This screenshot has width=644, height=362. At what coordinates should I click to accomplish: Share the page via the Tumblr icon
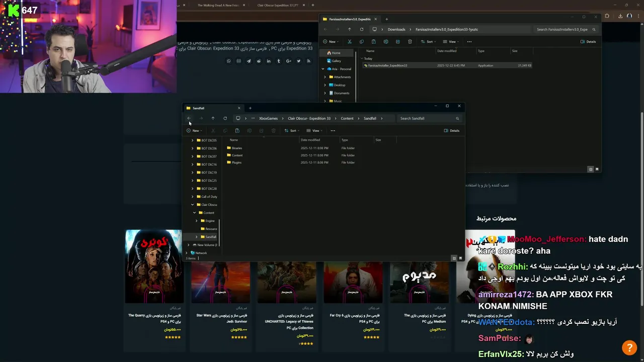[x=279, y=61]
